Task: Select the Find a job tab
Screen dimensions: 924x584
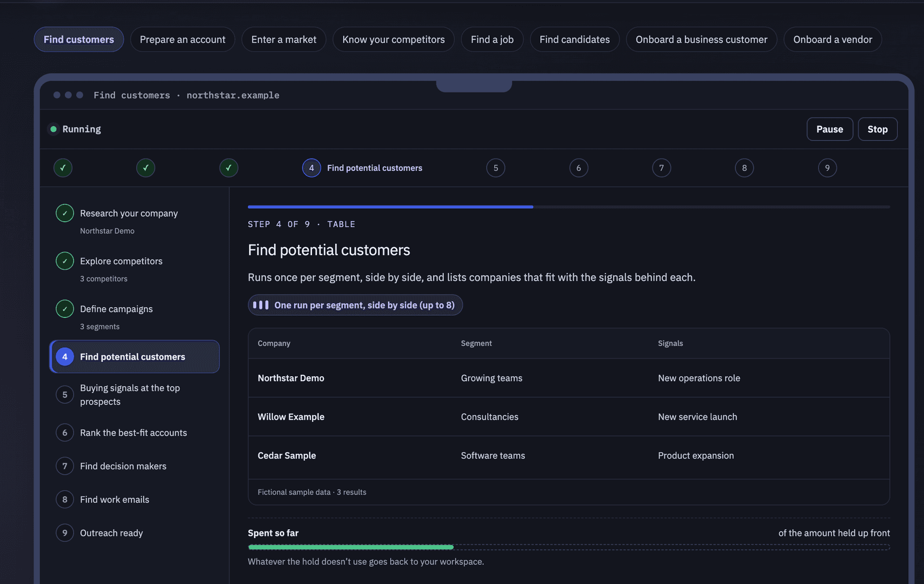Action: [492, 39]
